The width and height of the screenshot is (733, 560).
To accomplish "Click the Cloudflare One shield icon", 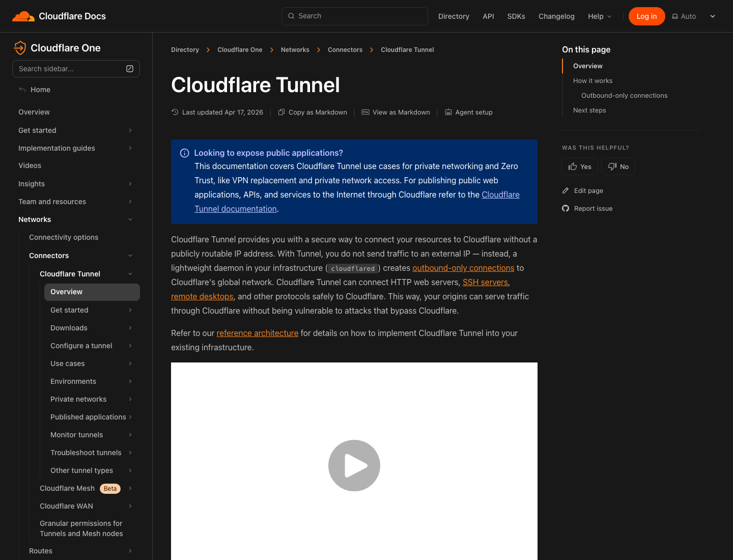I will 20,48.
